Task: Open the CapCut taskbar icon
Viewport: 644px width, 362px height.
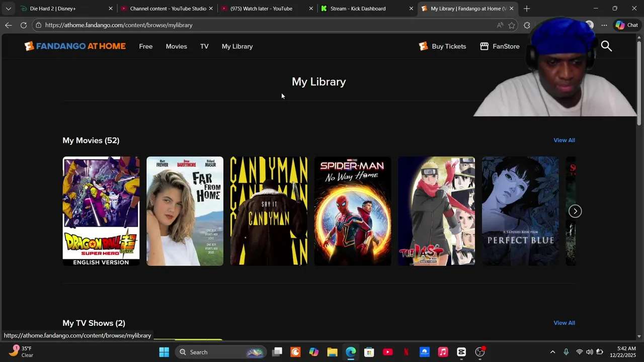Action: coord(461,352)
